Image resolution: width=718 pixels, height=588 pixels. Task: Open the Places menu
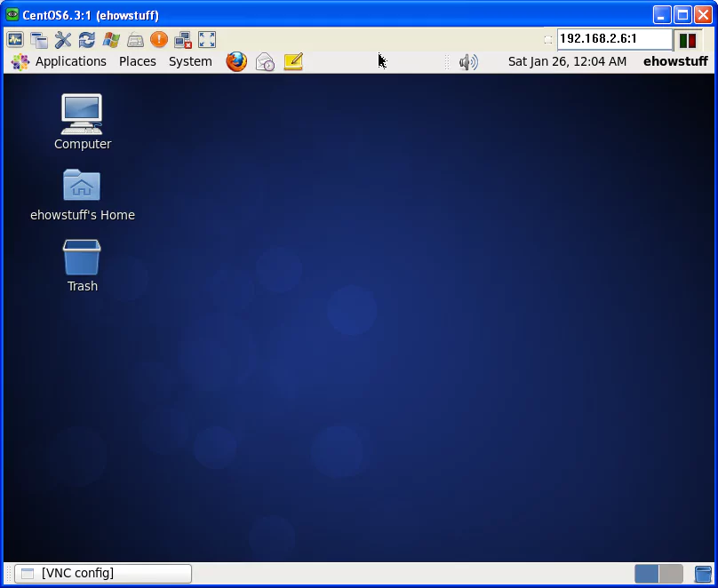(138, 61)
